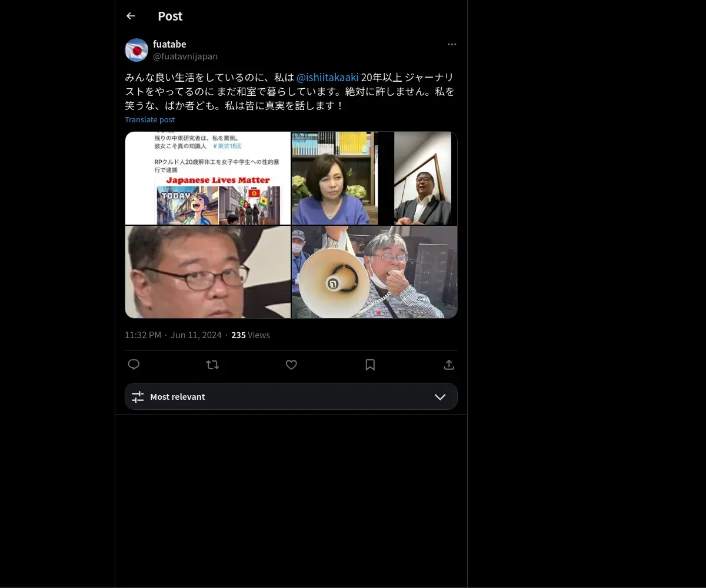Screen dimensions: 706x588
Task: Click Translate post link
Action: tap(149, 119)
